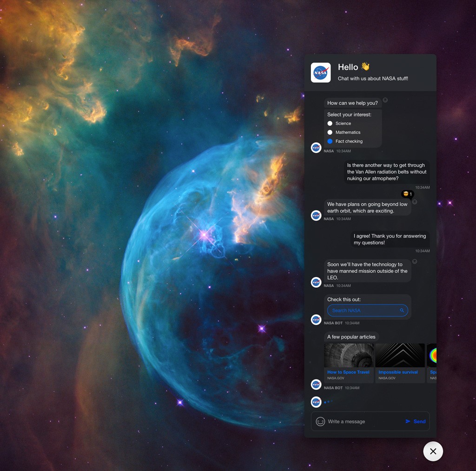Click the NASA avatar beside the typing indicator
Viewport: 476px width, 471px height.
pyautogui.click(x=316, y=402)
